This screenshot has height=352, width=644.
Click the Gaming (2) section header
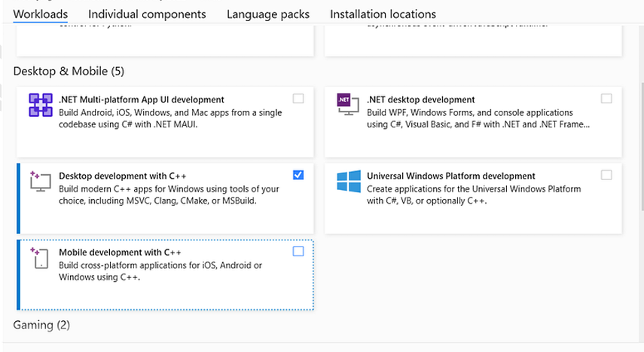pos(41,325)
